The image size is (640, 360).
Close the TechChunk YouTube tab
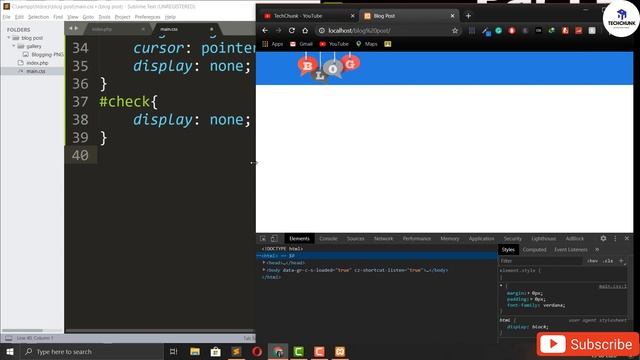[353, 16]
